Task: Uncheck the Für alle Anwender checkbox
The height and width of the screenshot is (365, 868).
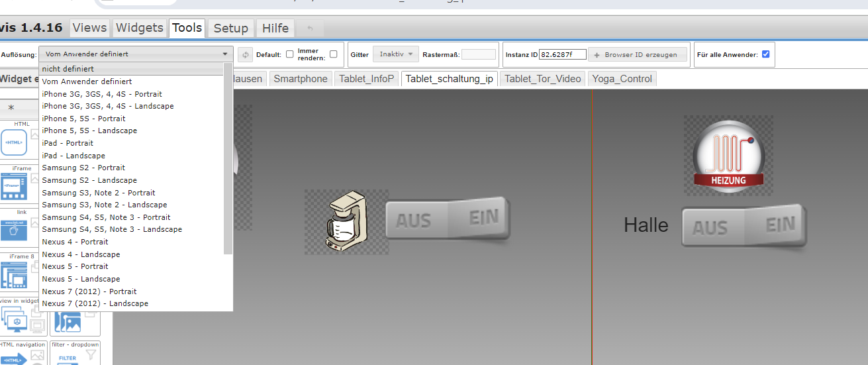Action: click(x=766, y=54)
